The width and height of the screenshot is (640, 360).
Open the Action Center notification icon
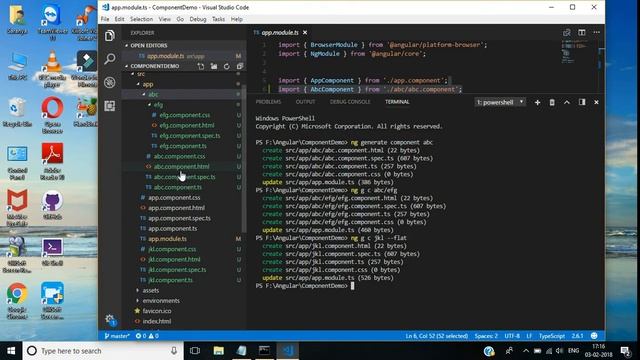point(625,351)
